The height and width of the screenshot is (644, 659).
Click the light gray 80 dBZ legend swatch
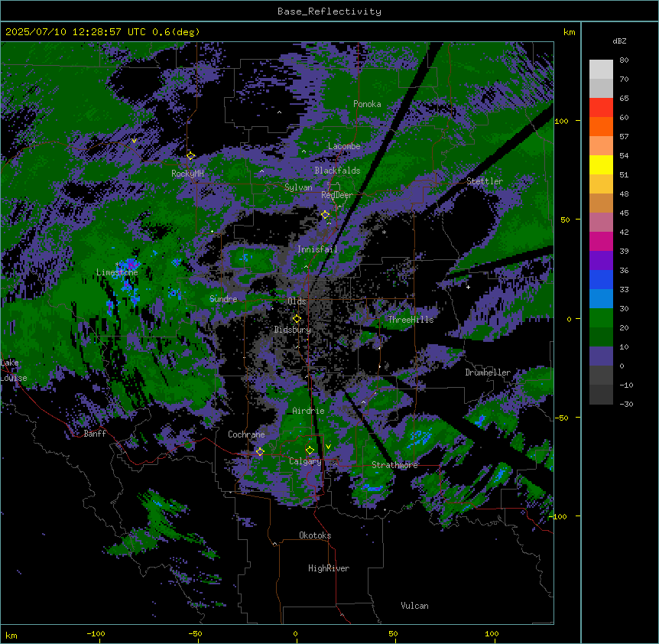click(601, 70)
